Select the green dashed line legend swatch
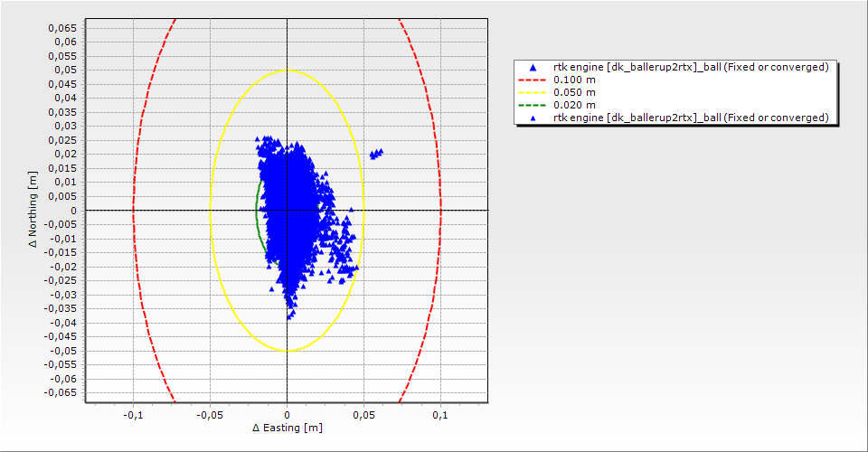The width and height of the screenshot is (868, 452). tap(532, 105)
